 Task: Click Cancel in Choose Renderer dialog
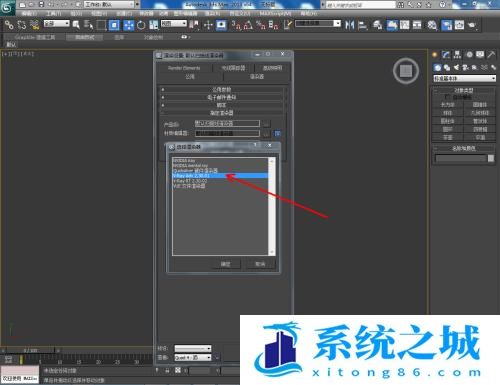(260, 264)
